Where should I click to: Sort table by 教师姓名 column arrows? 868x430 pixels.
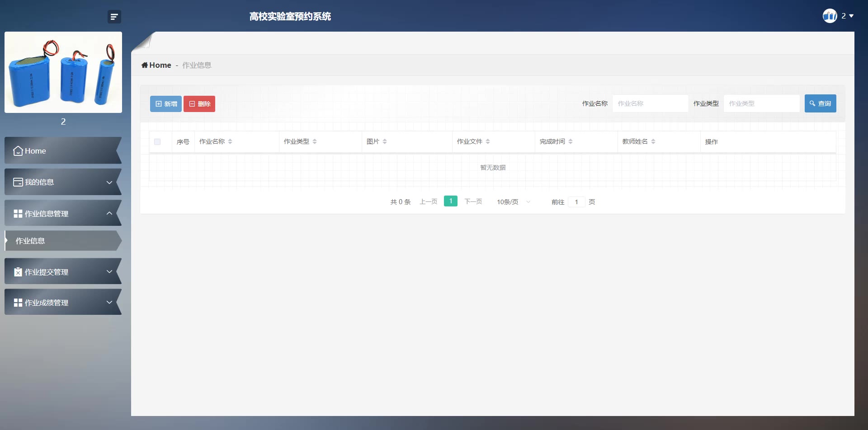[653, 141]
